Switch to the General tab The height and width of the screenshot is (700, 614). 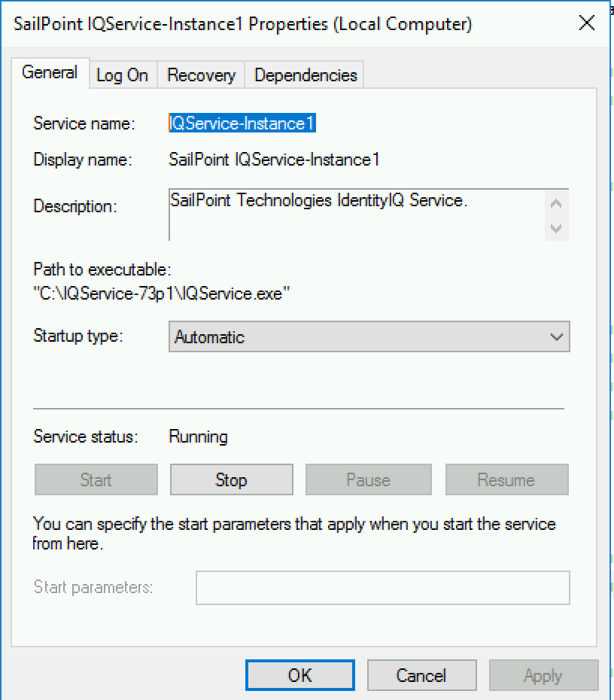click(50, 73)
